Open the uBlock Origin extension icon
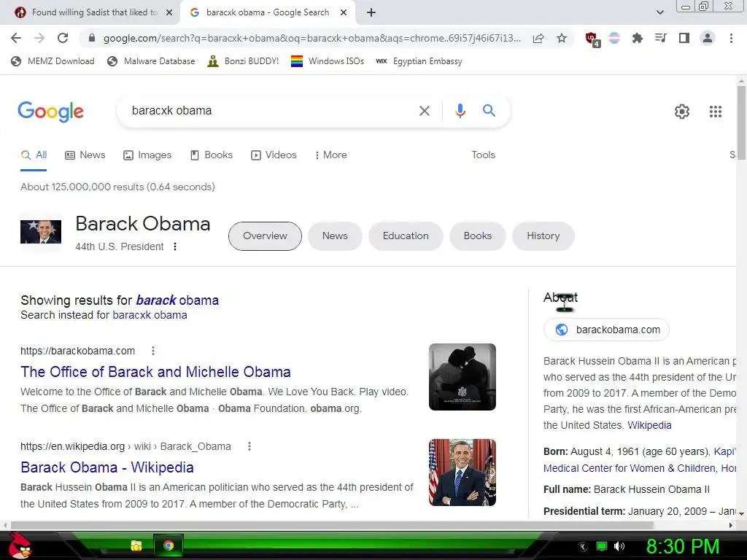The image size is (747, 560). coord(592,39)
